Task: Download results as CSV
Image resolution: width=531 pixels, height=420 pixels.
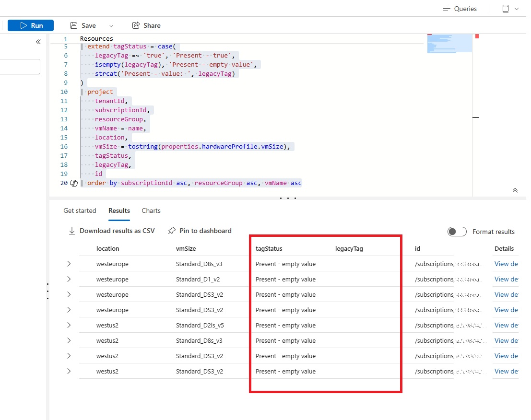Action: click(x=112, y=231)
